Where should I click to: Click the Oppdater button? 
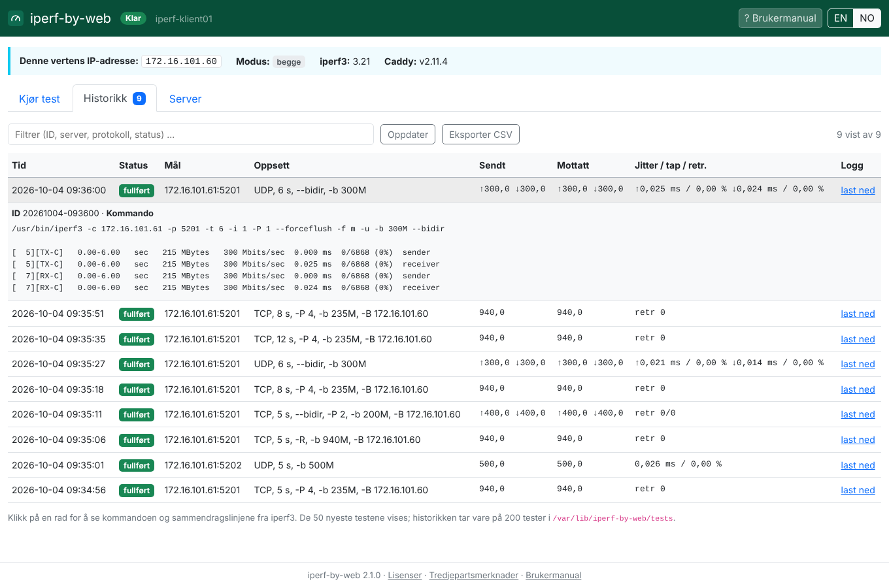[x=408, y=135]
